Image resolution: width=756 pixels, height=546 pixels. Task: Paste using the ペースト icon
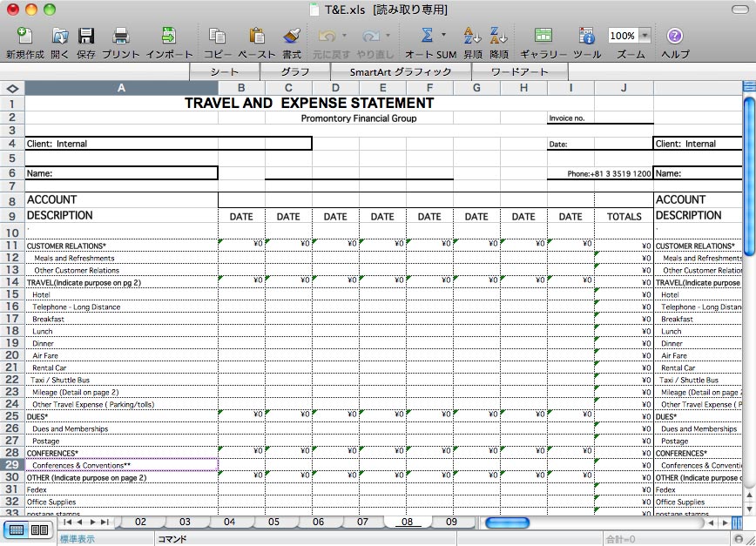(x=256, y=37)
